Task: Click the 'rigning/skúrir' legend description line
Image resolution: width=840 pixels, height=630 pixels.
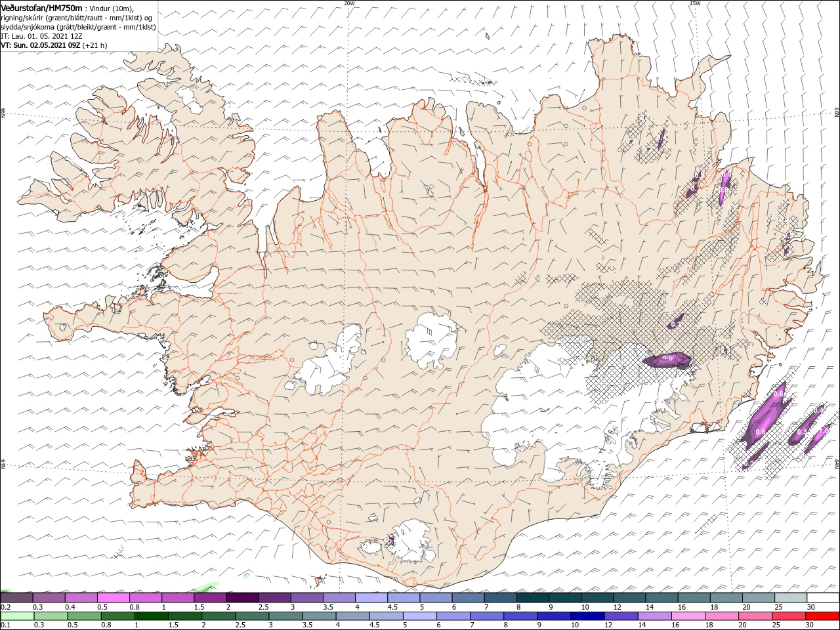Action: (76, 18)
